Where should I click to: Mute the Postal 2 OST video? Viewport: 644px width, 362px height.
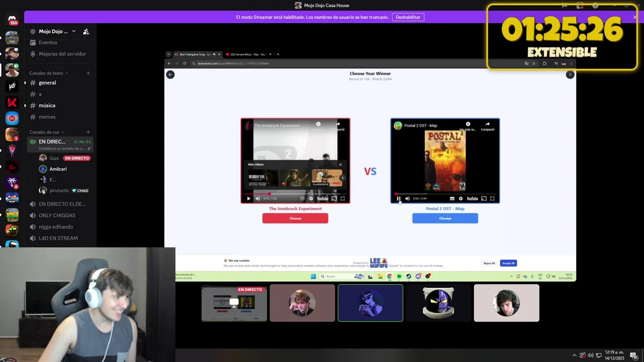tap(408, 199)
